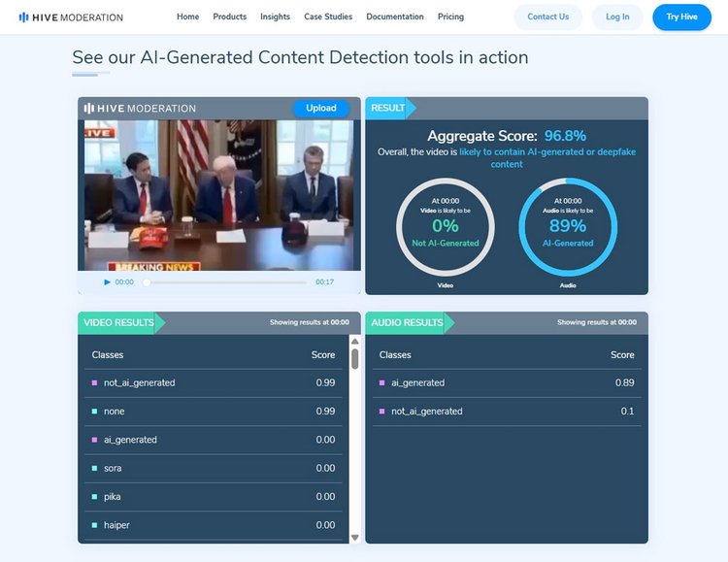Select the ai_generated row in Video Results
This screenshot has height=562, width=728.
pos(214,440)
